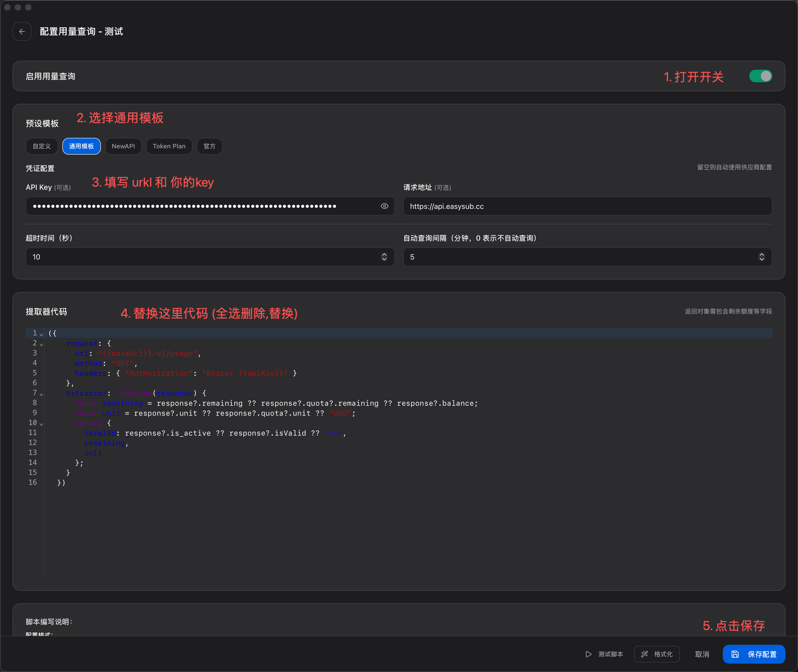Click the 提取器代码 section heading
Image resolution: width=798 pixels, height=672 pixels.
tap(46, 312)
